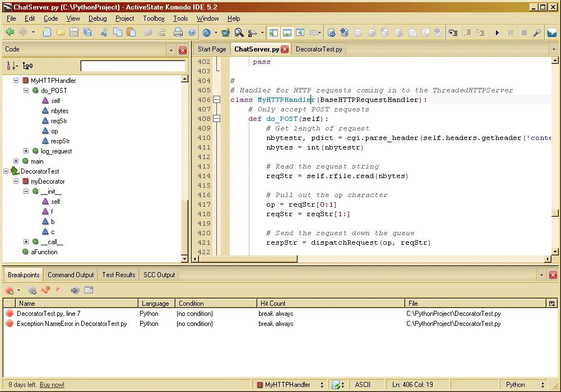The width and height of the screenshot is (561, 392).
Task: Toggle the left pane visibility button
Action: coord(273,32)
